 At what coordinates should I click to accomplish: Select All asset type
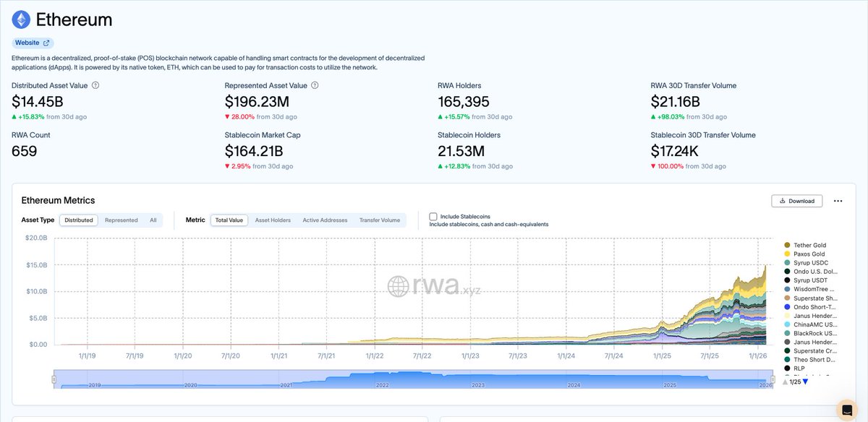coord(153,220)
